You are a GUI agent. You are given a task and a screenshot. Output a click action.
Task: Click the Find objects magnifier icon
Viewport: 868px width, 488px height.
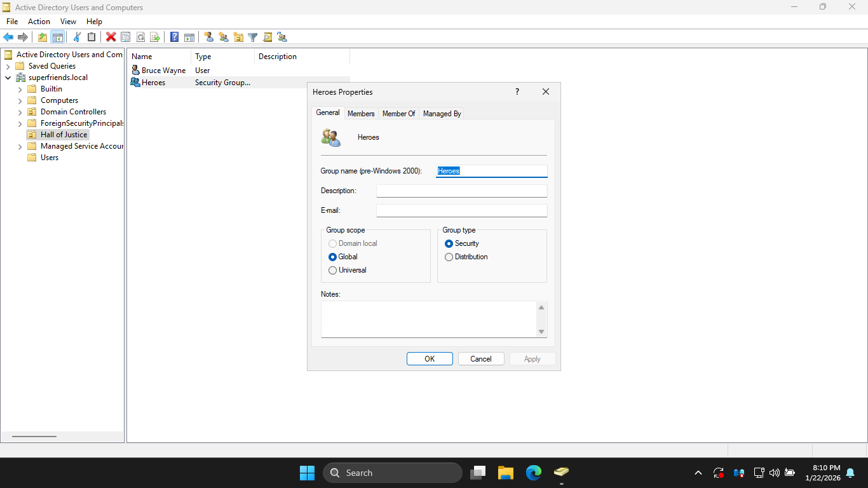(268, 37)
